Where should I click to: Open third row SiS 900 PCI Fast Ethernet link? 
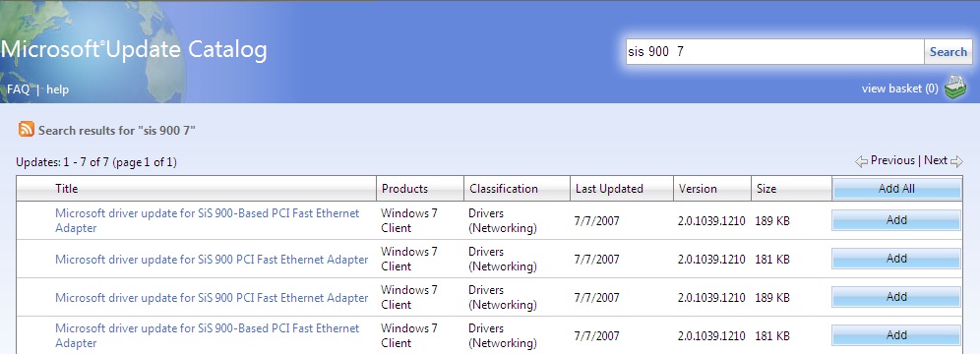pyautogui.click(x=212, y=298)
